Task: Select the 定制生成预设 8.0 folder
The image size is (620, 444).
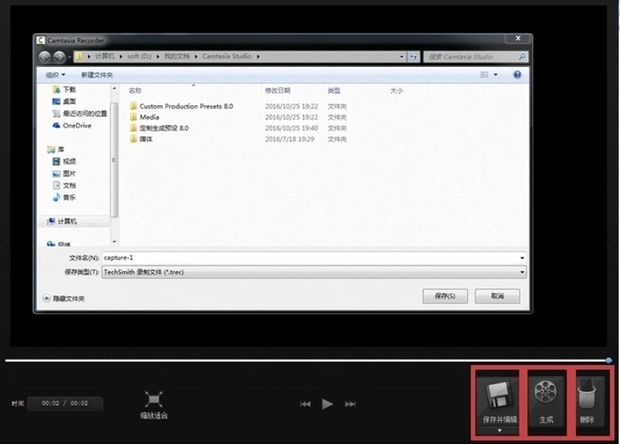Action: 159,128
